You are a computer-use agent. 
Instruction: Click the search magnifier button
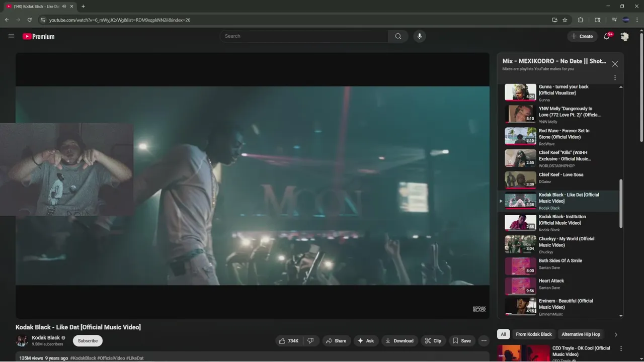[x=398, y=36]
